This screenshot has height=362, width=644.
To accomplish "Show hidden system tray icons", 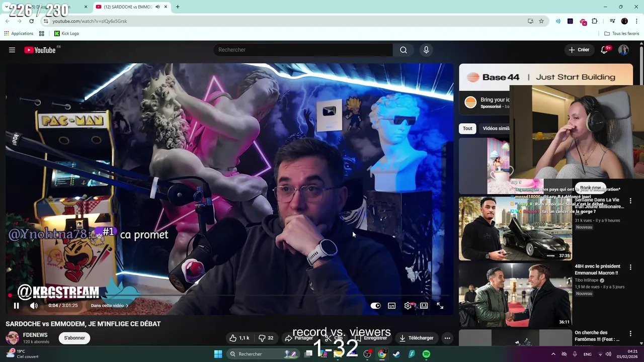I will [x=553, y=354].
